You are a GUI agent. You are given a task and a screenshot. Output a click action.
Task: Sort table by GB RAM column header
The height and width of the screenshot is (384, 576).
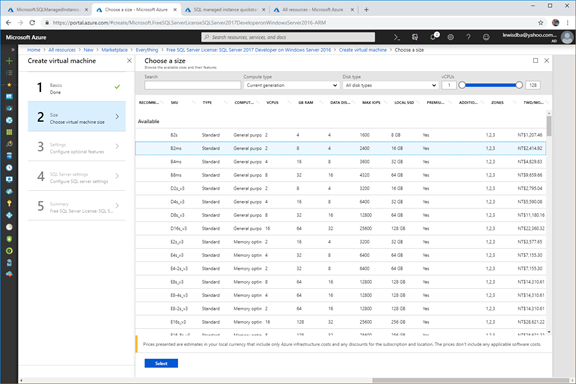tap(306, 103)
